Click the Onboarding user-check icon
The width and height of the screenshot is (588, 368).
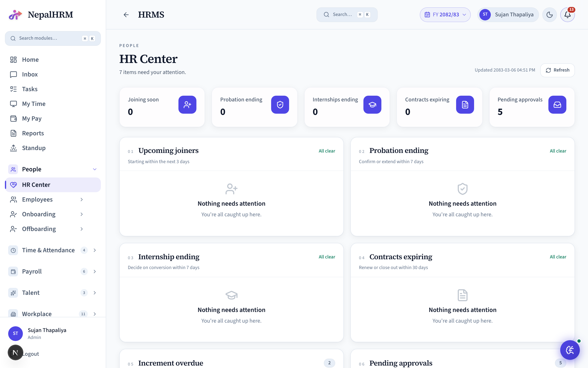[x=13, y=214]
